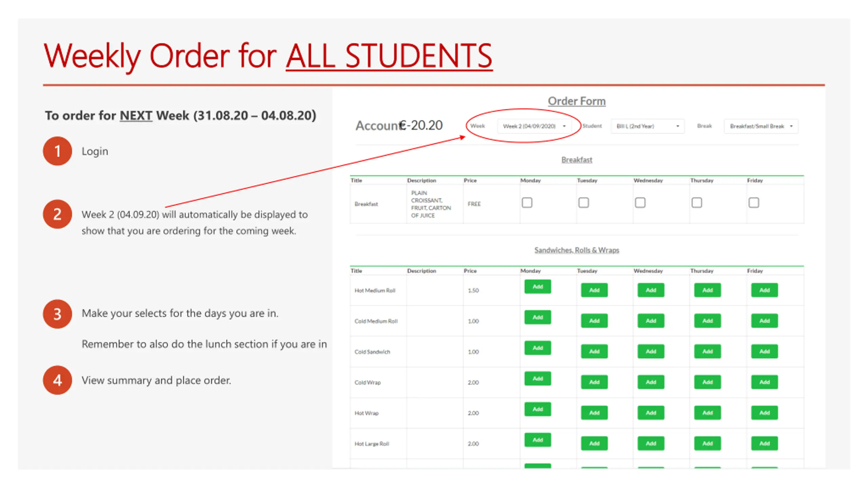Add Hot Wrap for Tuesday
Image resolution: width=868 pixels, height=488 pixels.
pyautogui.click(x=594, y=413)
